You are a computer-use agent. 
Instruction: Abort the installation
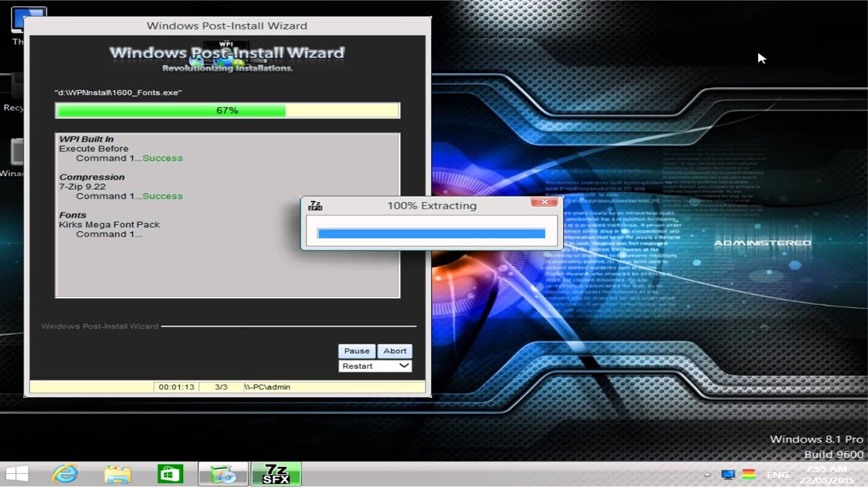[395, 351]
